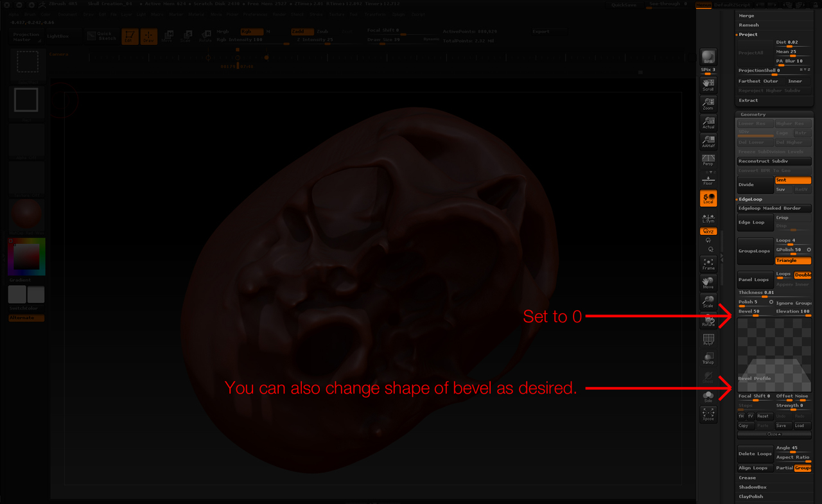Click the L.Sym local symmetry icon
This screenshot has height=504, width=822.
(708, 217)
